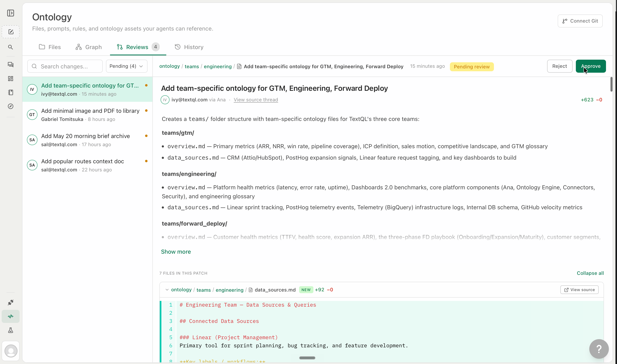Screen dimensions: 617x364
Task: Open the chat threads sidebar icon
Action: tap(11, 65)
